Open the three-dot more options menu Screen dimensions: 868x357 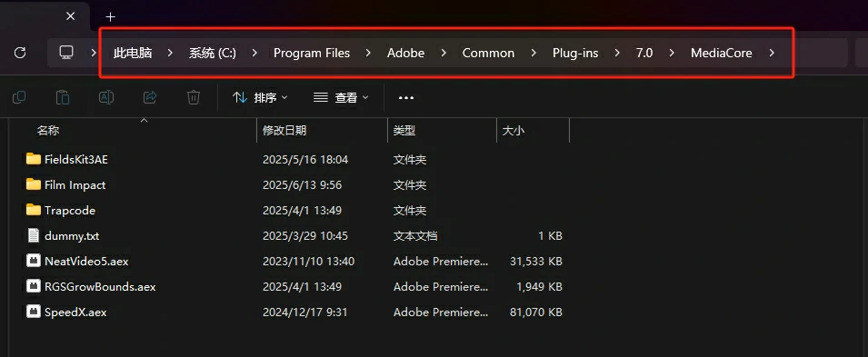(x=406, y=98)
